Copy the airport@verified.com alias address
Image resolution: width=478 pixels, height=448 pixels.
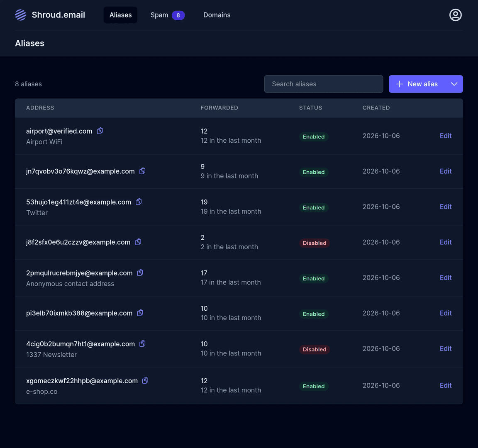click(x=100, y=131)
